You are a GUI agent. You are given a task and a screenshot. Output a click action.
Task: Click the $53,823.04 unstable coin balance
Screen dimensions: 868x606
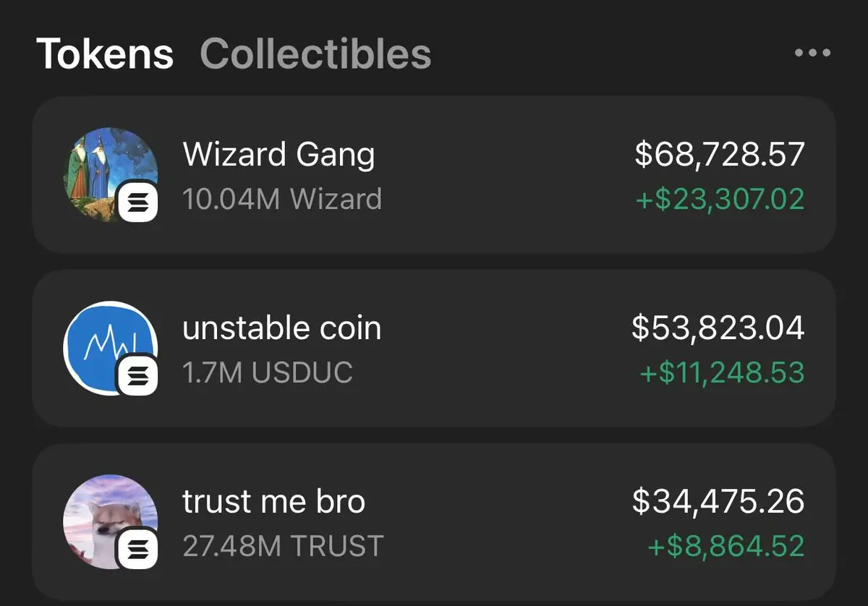click(718, 328)
